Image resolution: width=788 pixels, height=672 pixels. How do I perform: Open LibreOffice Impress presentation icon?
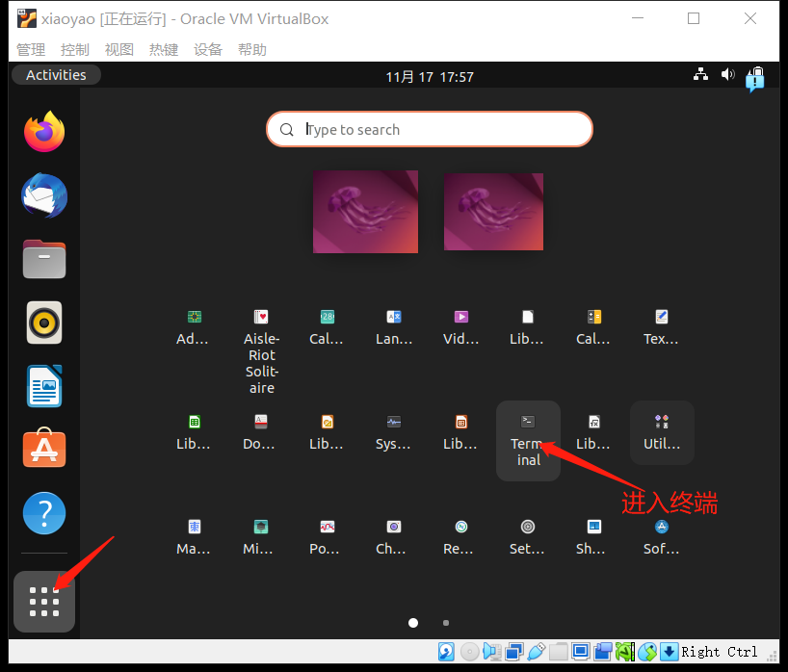tap(460, 432)
